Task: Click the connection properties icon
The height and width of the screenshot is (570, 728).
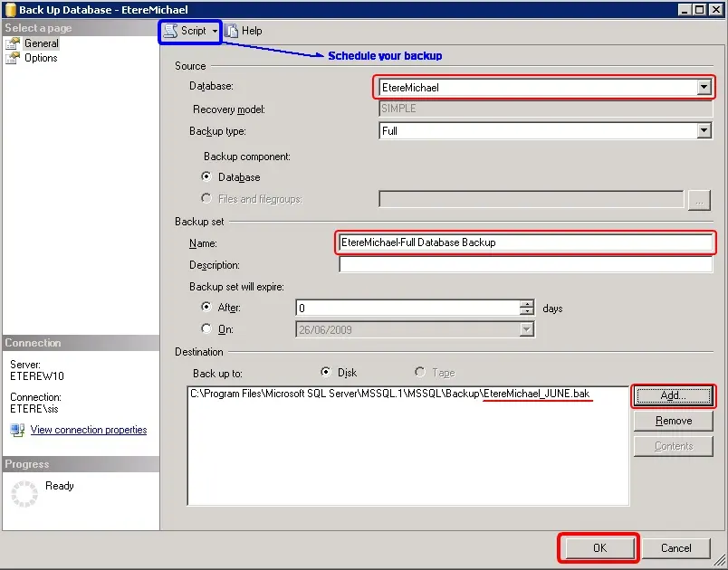Action: [17, 431]
